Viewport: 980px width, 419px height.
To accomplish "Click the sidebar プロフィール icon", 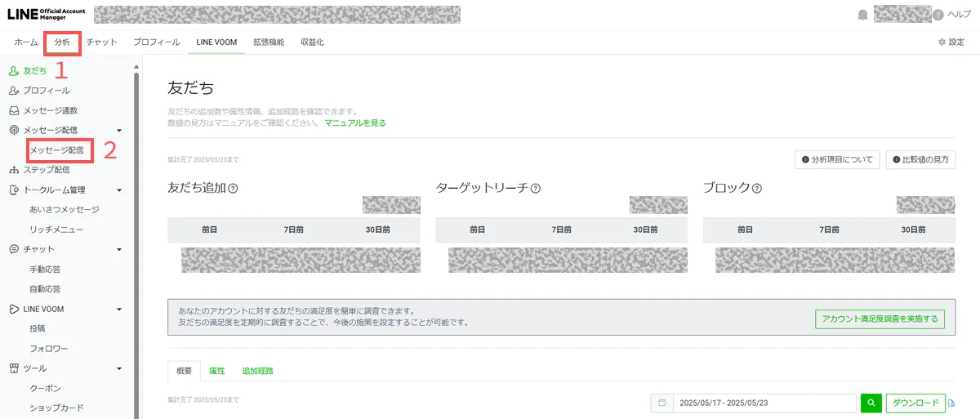I will tap(14, 91).
